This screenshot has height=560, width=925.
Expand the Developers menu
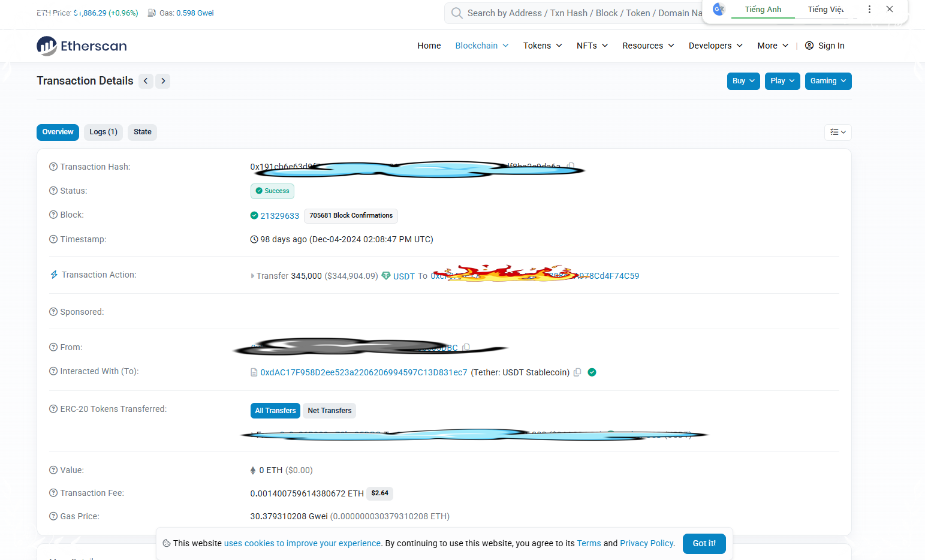[x=716, y=46]
